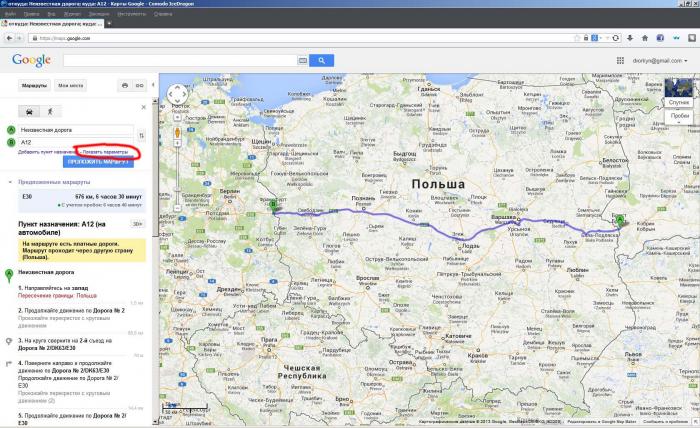700x428 pixels.
Task: Swap start and destination points
Action: point(141,135)
